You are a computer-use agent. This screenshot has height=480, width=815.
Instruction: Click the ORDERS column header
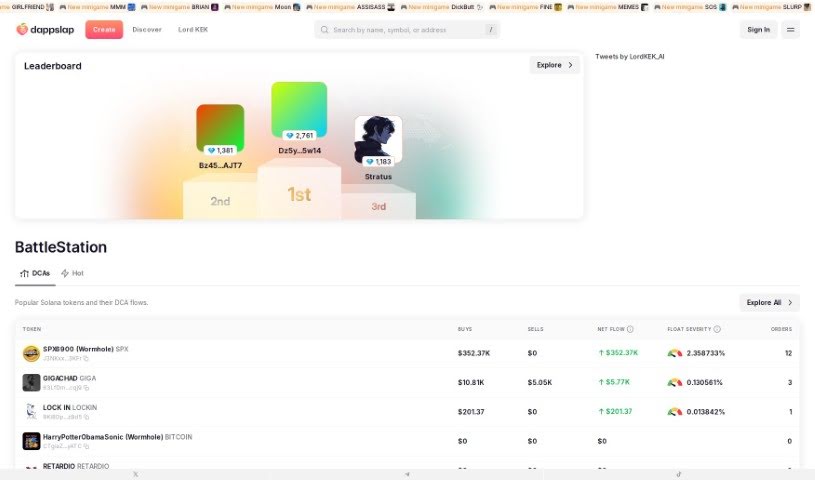click(781, 329)
